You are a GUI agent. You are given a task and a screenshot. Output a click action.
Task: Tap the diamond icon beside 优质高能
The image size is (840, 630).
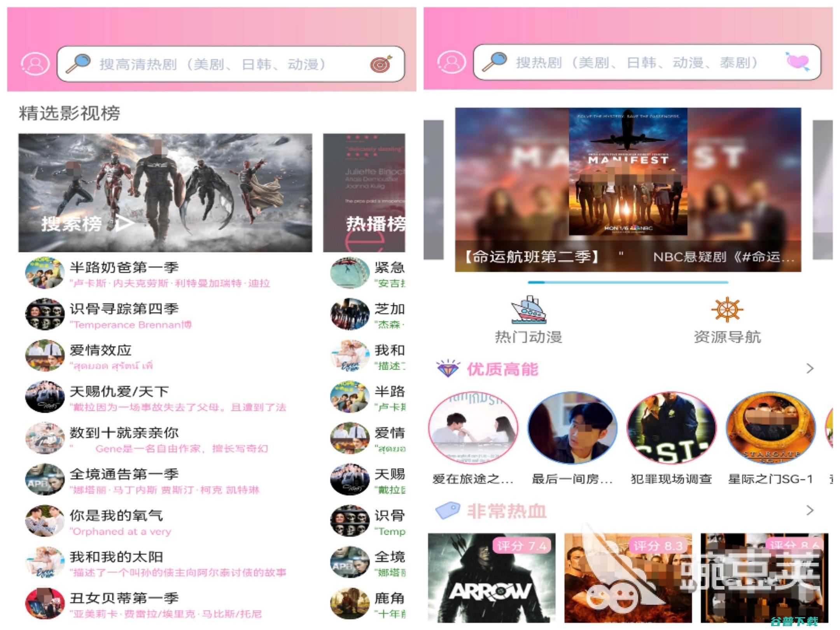[x=448, y=369]
